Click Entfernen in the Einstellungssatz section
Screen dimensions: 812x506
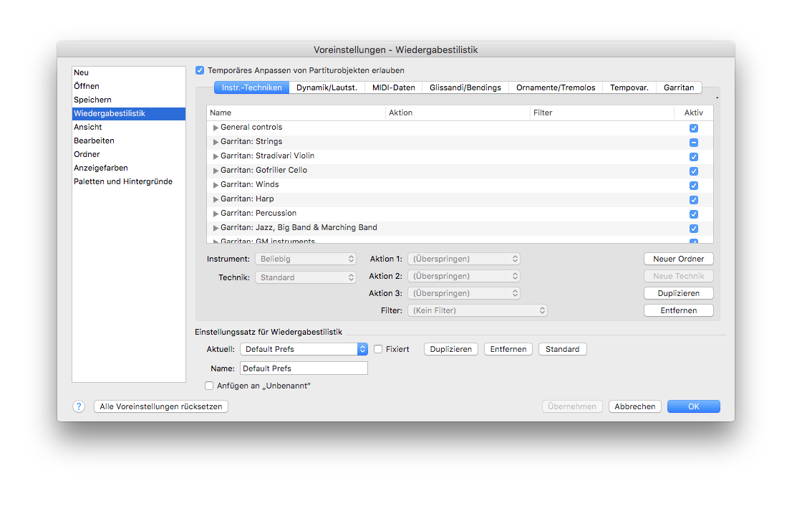tap(508, 350)
